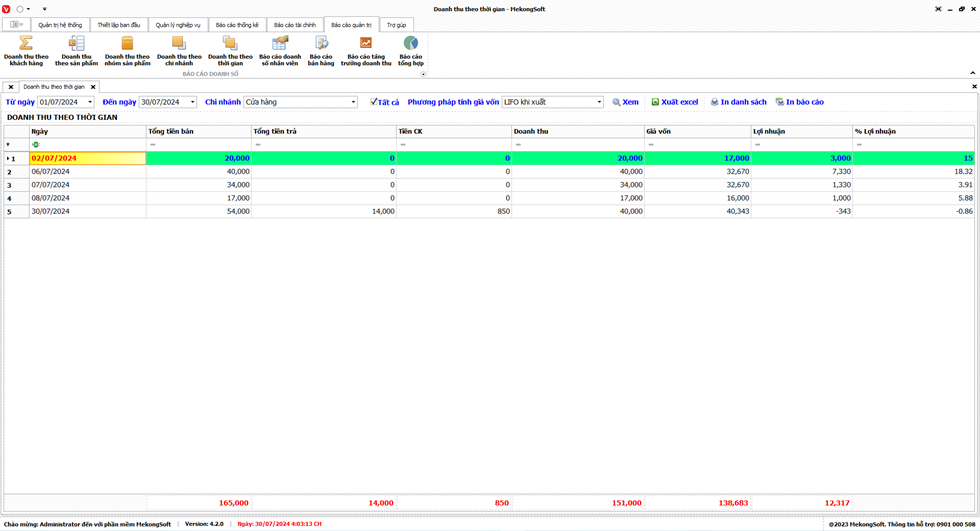Click In báo cáo print button
Viewport: 980px width, 531px height.
(x=800, y=102)
